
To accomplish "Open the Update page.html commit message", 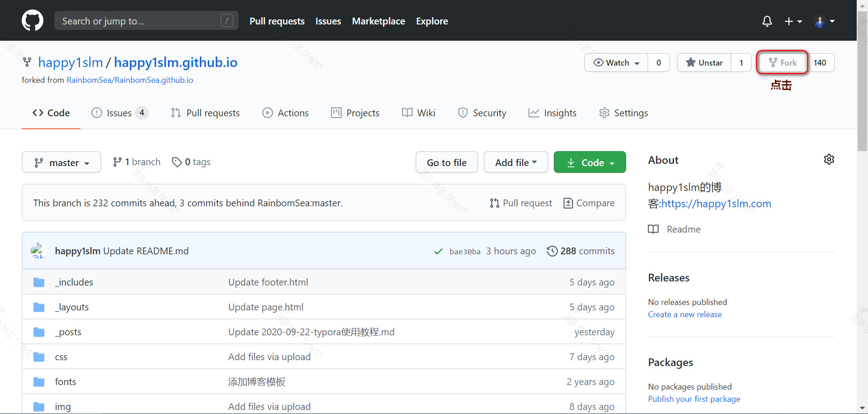I will click(x=266, y=307).
